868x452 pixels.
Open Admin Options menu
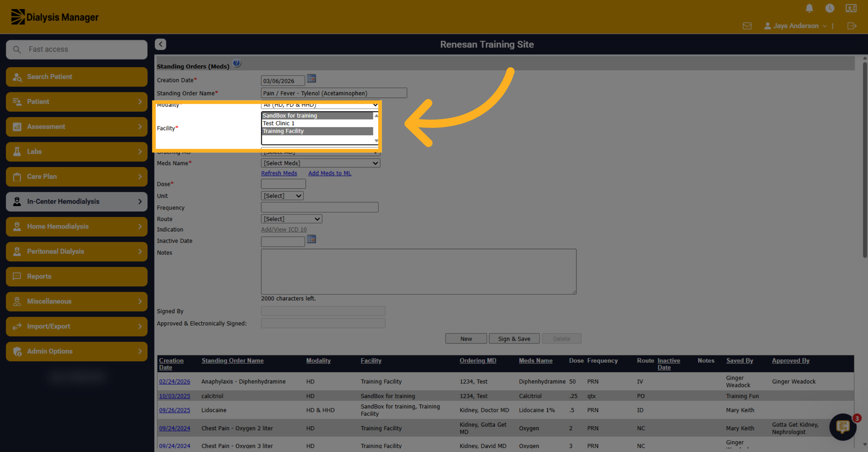[x=77, y=351]
